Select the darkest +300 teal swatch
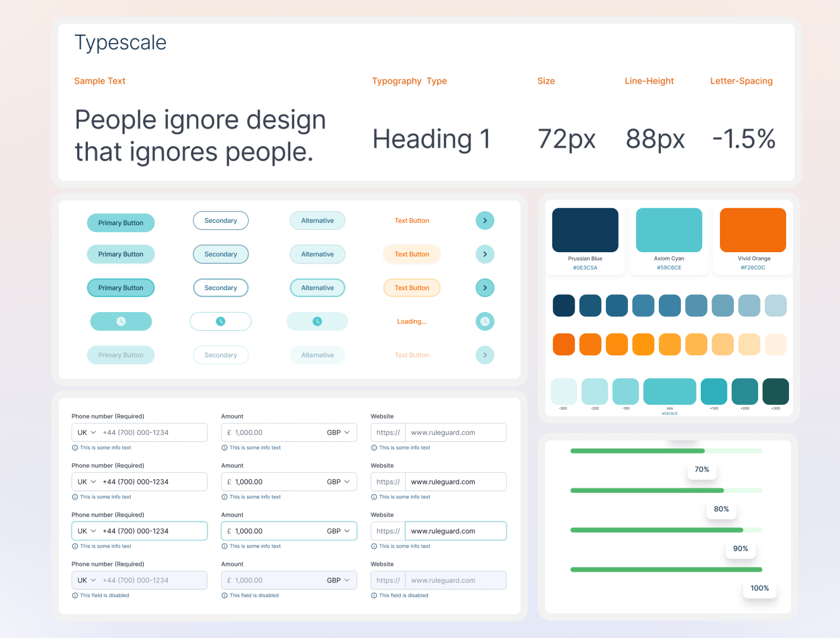Image resolution: width=840 pixels, height=638 pixels. coord(776,391)
